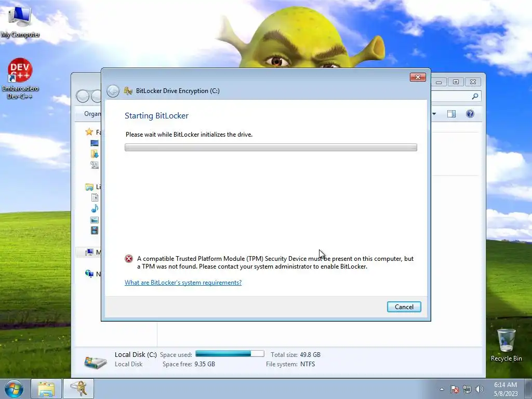This screenshot has width=532, height=399.
Task: Close the BitLocker Drive Encryption dialog
Action: [418, 77]
